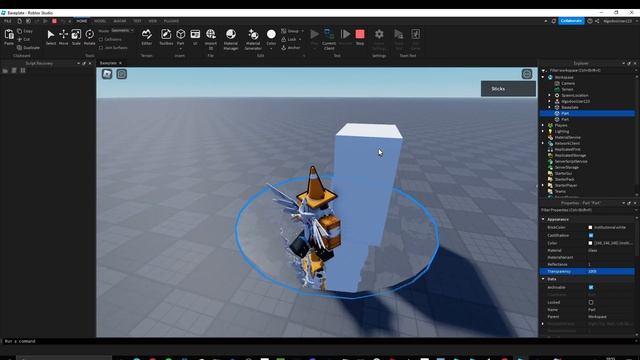Select Camera in the Explorer
The height and width of the screenshot is (360, 640).
[568, 83]
